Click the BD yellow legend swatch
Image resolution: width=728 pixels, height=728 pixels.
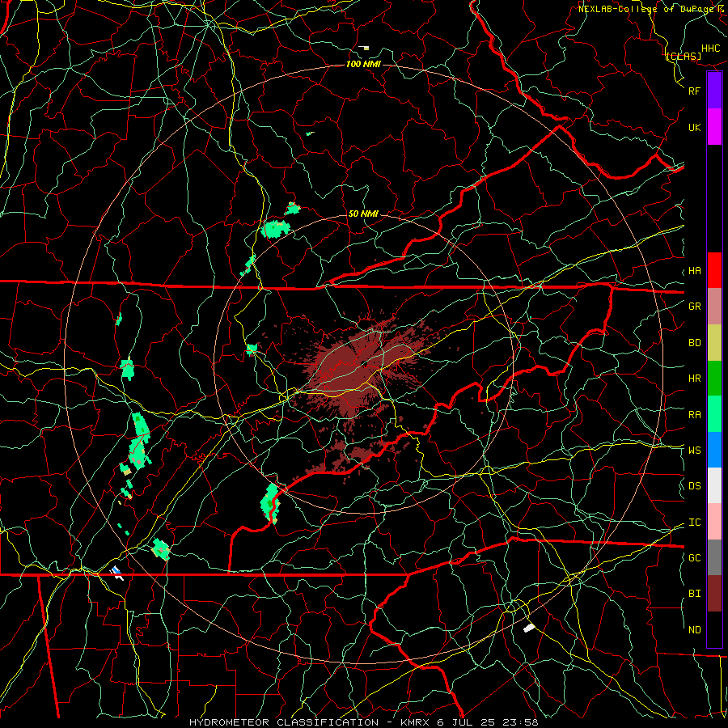pos(714,342)
